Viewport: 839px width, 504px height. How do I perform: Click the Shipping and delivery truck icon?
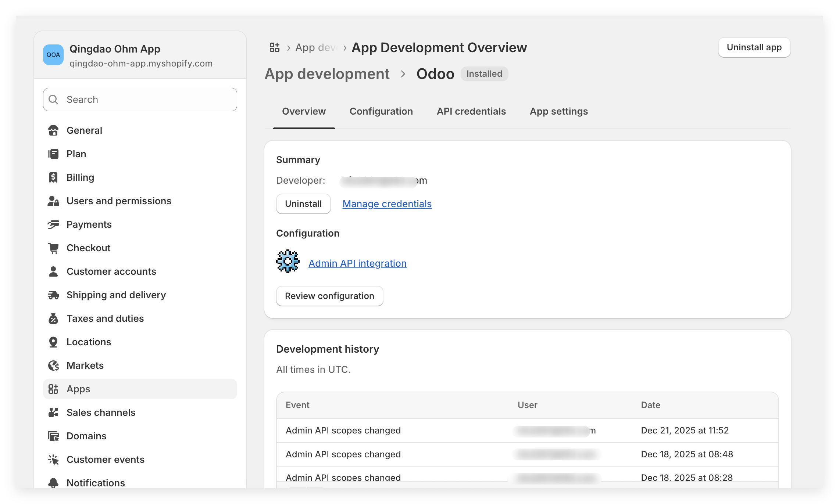53,295
